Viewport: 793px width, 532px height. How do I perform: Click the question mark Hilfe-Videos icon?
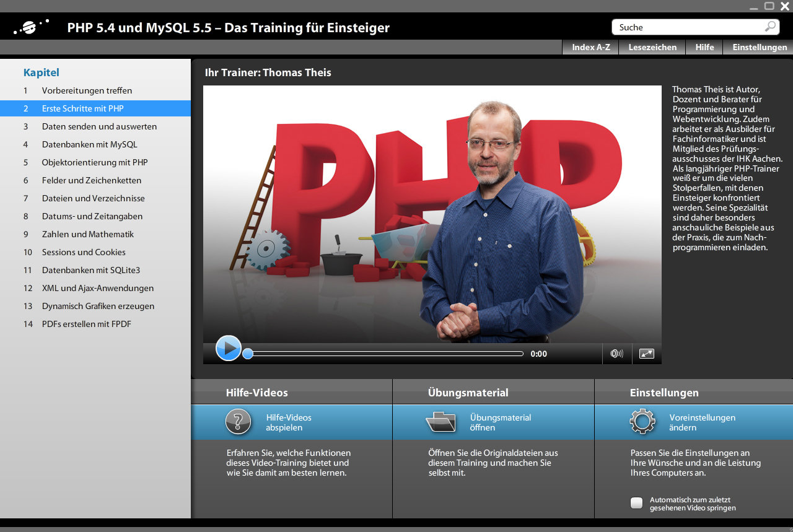(239, 422)
